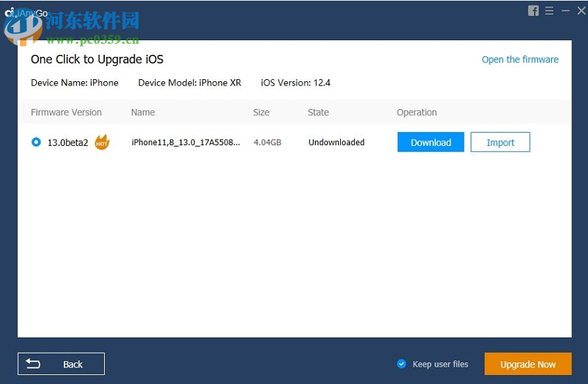Click the 4.04GB size value
Screen dimensions: 588x384
[267, 142]
